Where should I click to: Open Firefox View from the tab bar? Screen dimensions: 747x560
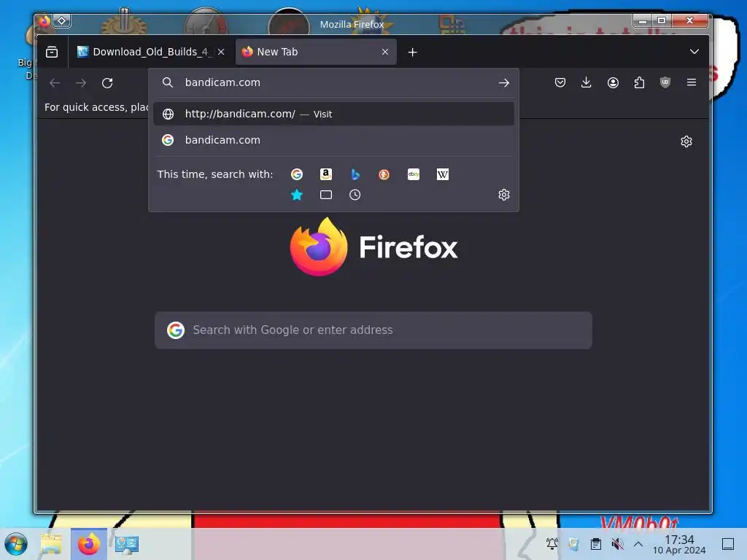pyautogui.click(x=52, y=52)
